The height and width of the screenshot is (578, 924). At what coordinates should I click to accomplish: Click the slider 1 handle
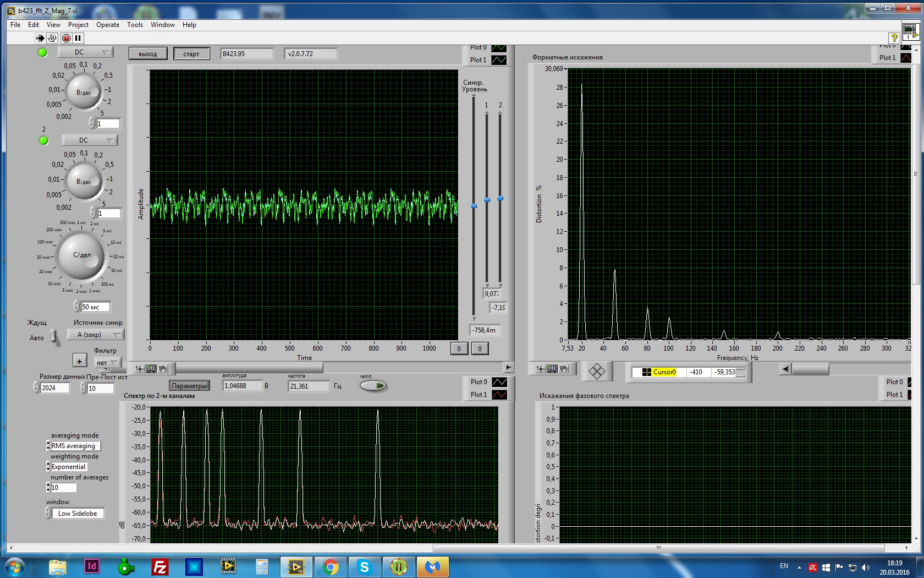[487, 200]
